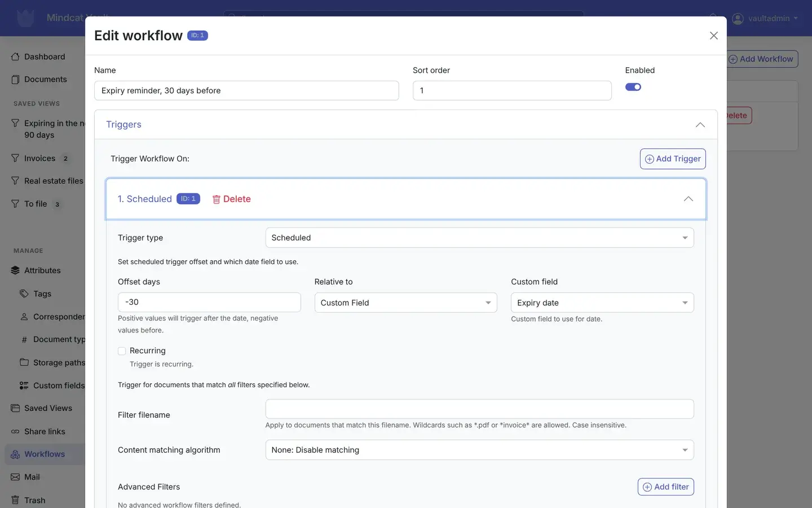Close the Edit workflow dialog
Viewport: 812px width, 508px height.
pyautogui.click(x=713, y=36)
